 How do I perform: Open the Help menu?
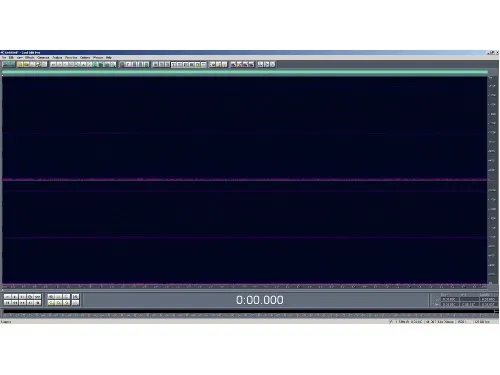click(x=109, y=58)
